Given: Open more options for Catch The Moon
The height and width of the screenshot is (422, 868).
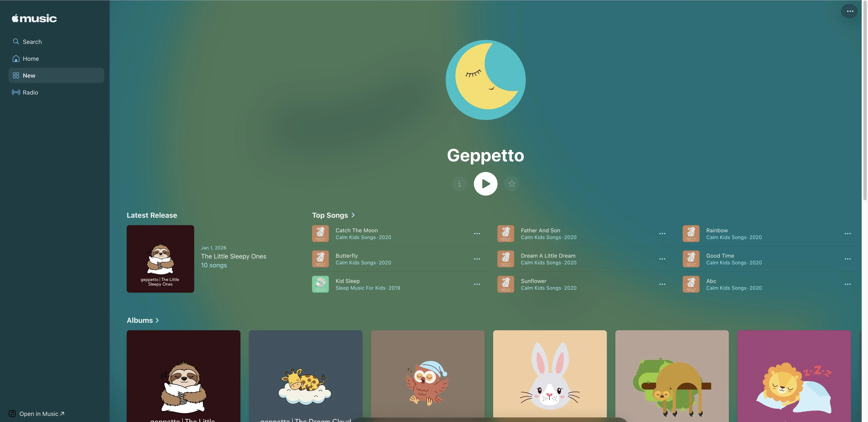Looking at the screenshot, I should (x=477, y=233).
